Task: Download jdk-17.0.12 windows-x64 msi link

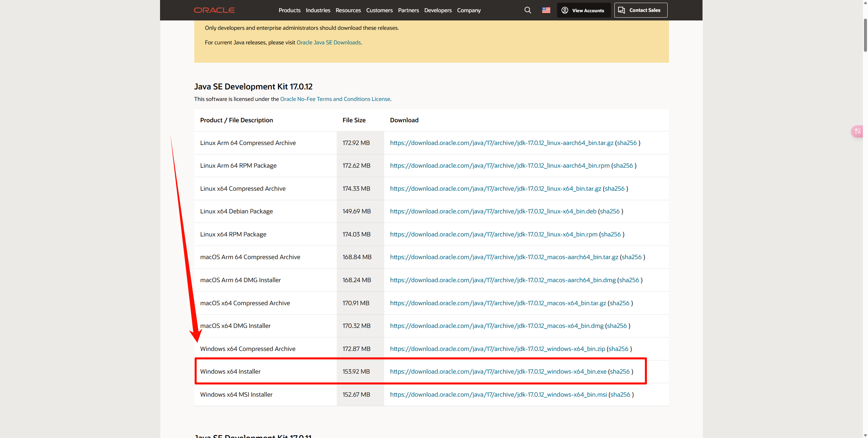Action: tap(498, 395)
